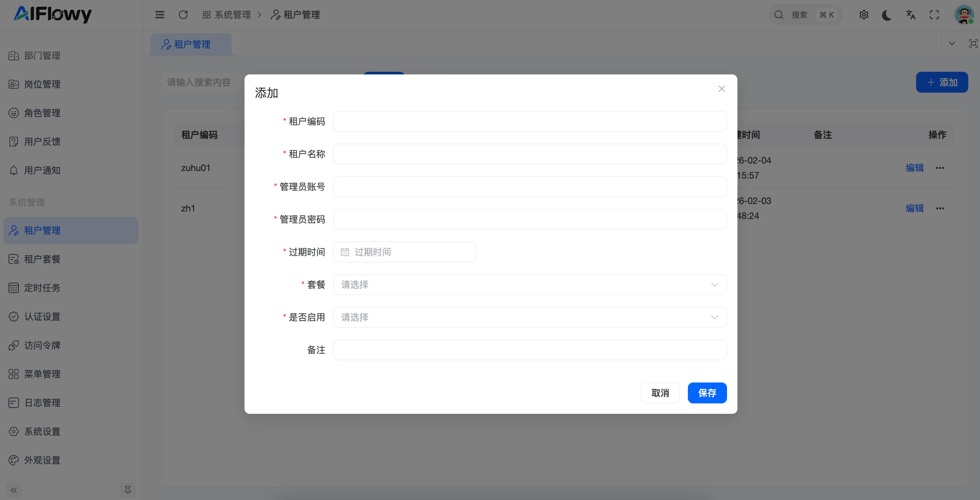
Task: Select 租户套餐 in the sidebar menu
Action: (x=42, y=259)
